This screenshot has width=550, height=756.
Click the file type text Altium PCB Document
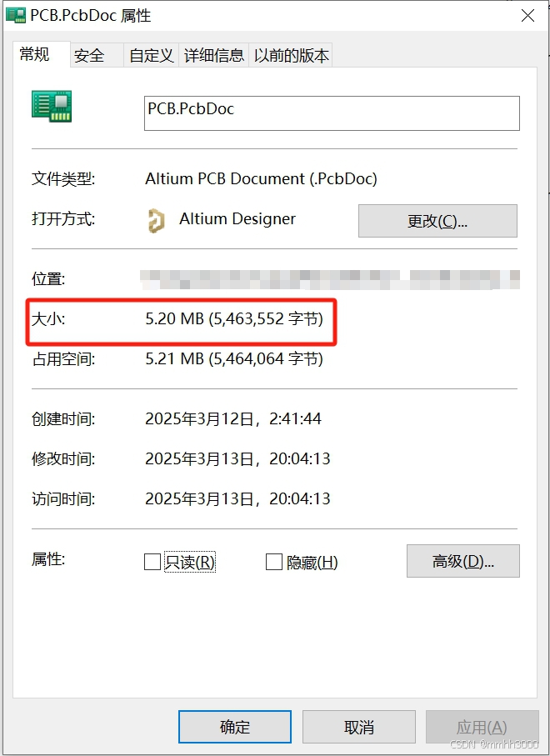tap(261, 179)
